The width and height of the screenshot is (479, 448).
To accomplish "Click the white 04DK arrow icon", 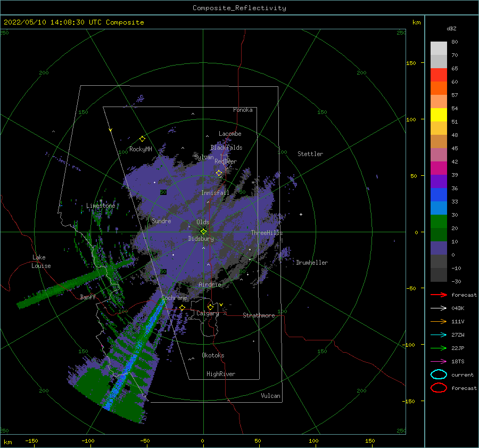I will (439, 308).
